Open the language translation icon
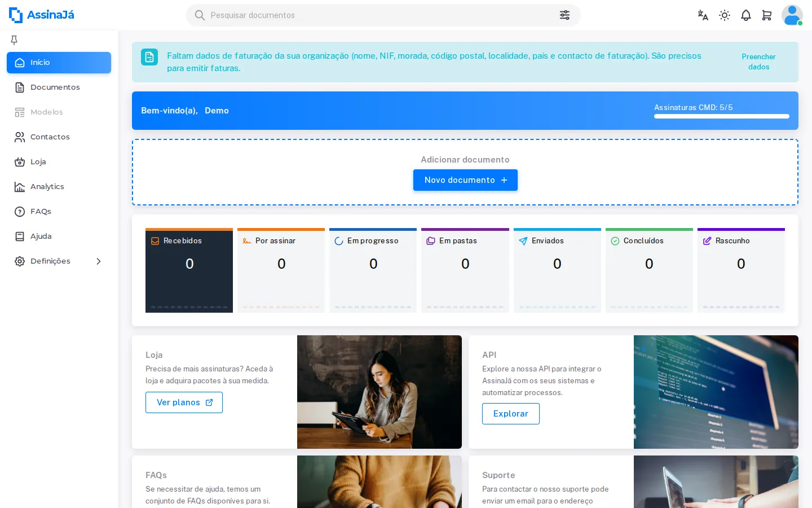812x508 pixels. click(x=703, y=15)
